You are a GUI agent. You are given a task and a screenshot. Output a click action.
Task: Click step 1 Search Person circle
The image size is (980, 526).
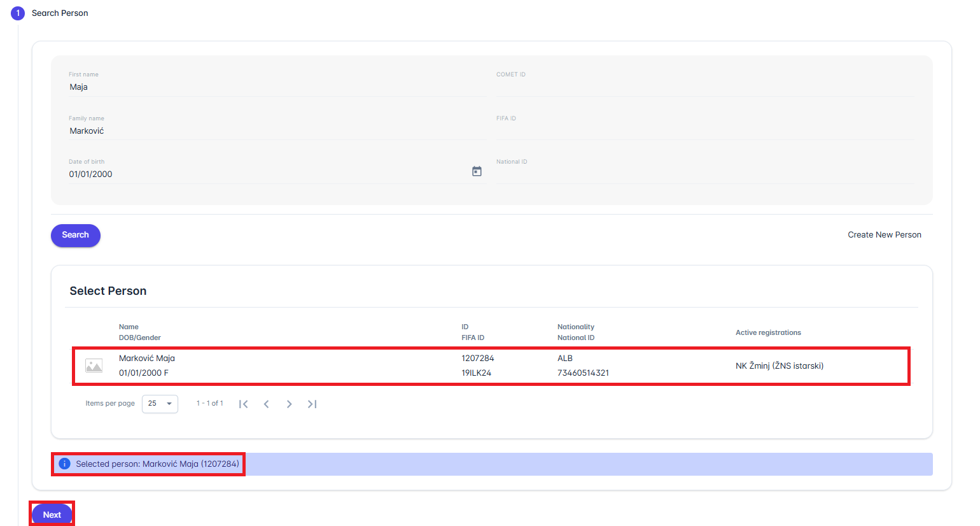[x=18, y=13]
